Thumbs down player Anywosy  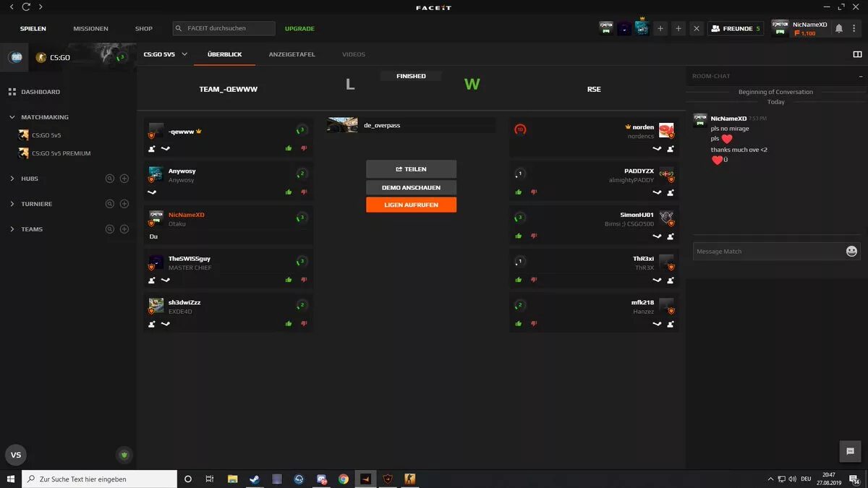pyautogui.click(x=304, y=192)
